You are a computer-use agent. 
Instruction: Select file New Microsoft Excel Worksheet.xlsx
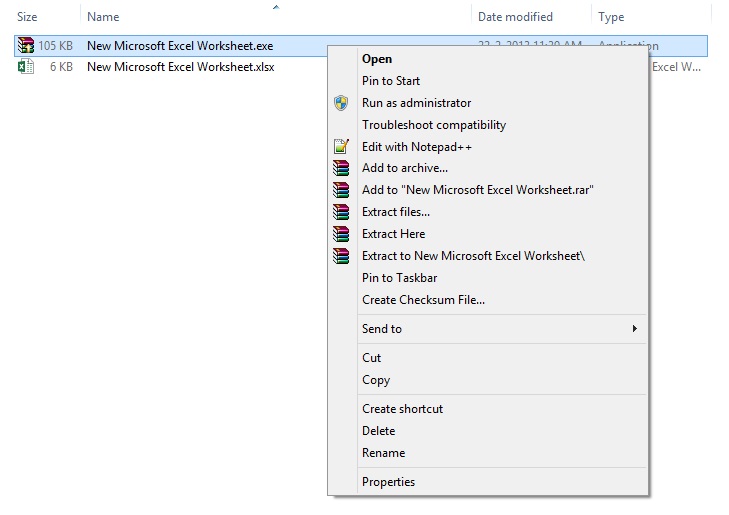(181, 67)
